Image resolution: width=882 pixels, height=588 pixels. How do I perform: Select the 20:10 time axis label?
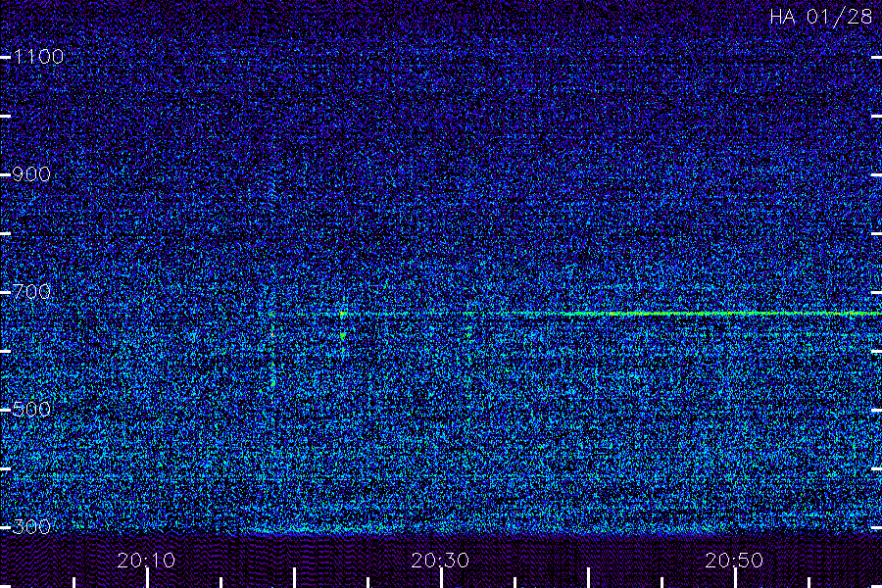(x=146, y=561)
